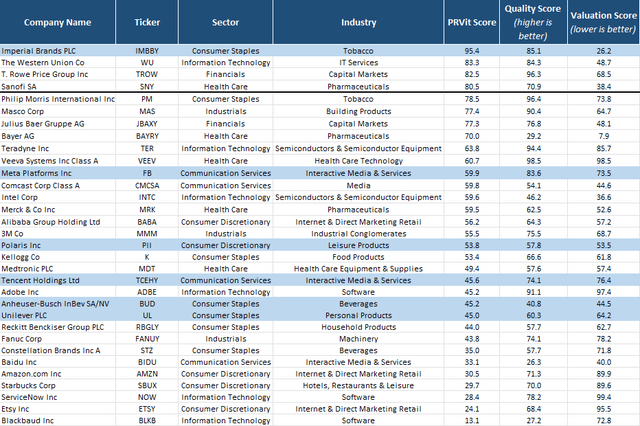Select the Sector column header
640x426 pixels.
coord(225,22)
